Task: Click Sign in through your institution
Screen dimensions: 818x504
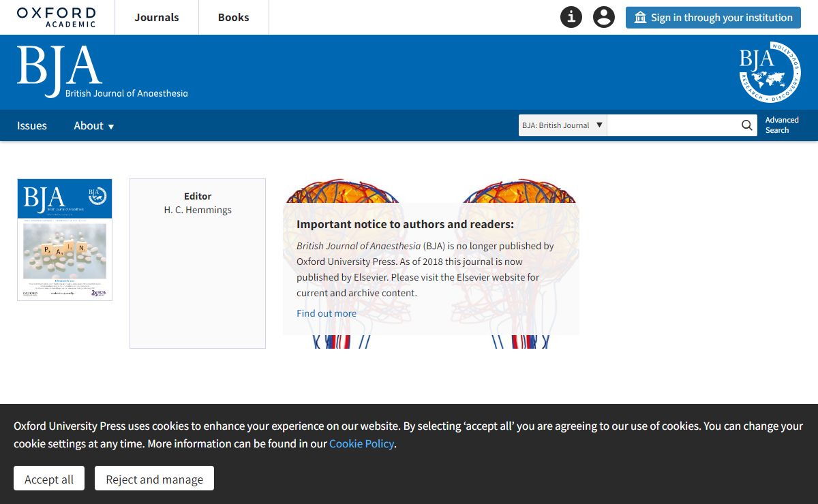Action: click(713, 18)
